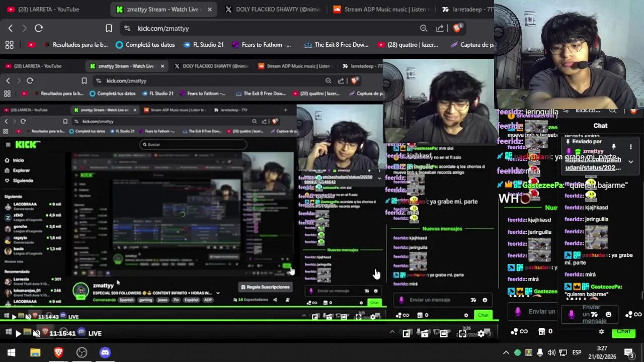Close the zmattyy Stream tab

click(209, 9)
